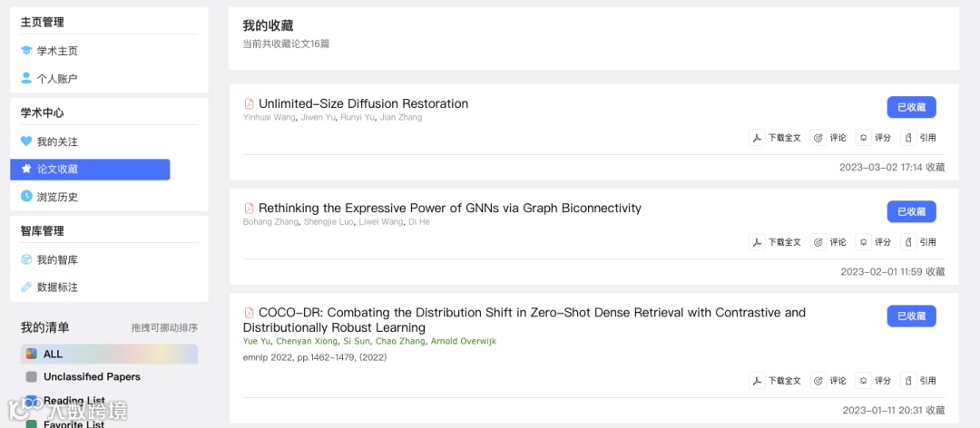The width and height of the screenshot is (980, 428).
Task: Download full text of Unlimited-Size Diffusion Restoration
Action: click(776, 138)
